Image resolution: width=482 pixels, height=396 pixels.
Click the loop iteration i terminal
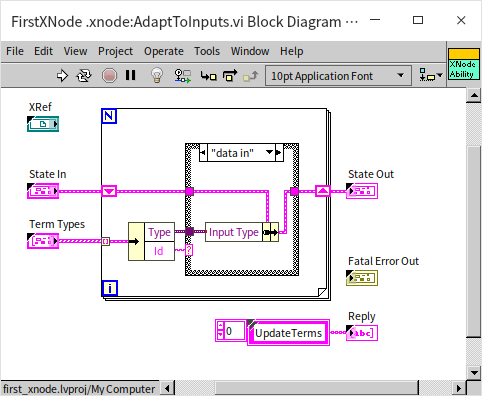110,288
